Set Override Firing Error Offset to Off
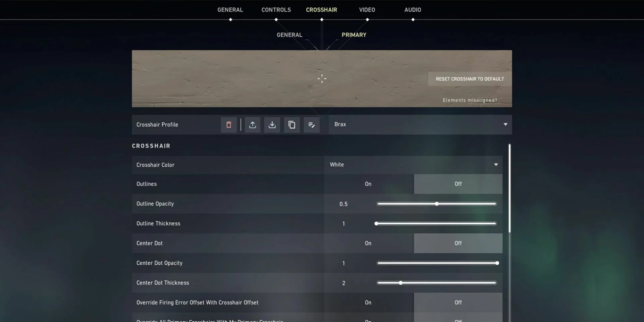This screenshot has height=322, width=644. 458,303
